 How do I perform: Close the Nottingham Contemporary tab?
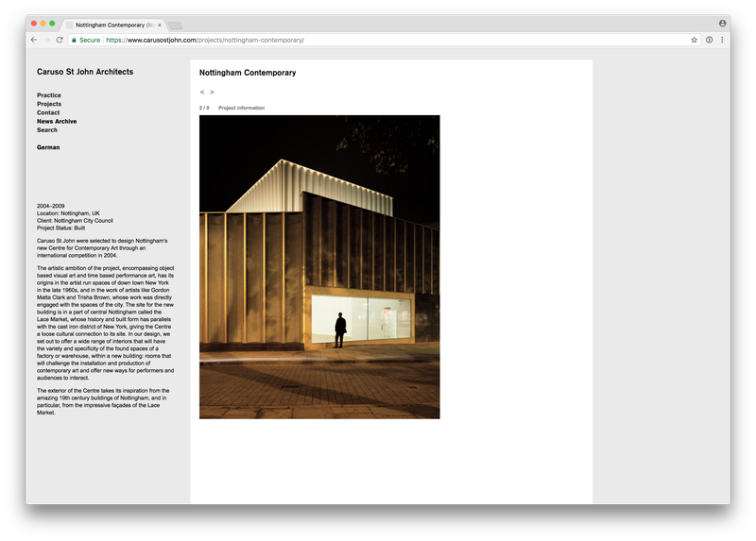[x=160, y=25]
